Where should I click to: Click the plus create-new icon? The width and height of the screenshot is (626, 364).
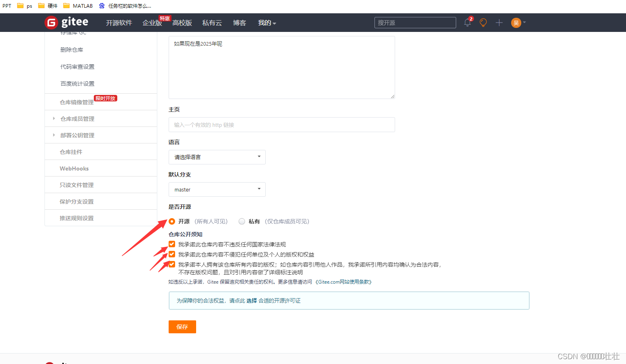click(499, 23)
